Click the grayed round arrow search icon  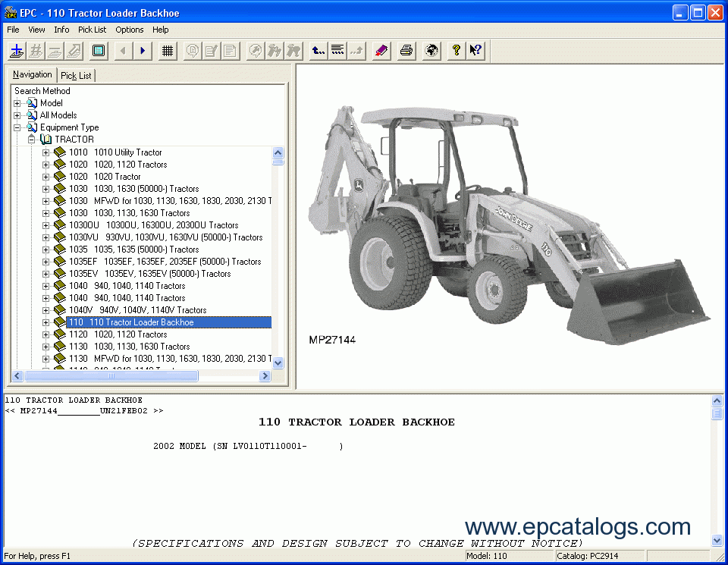pyautogui.click(x=256, y=51)
